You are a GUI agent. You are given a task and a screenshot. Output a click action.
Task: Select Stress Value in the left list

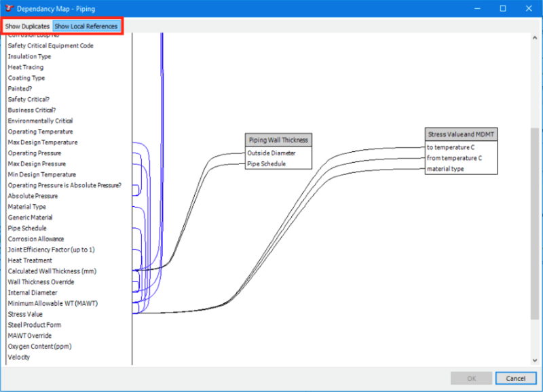[x=25, y=314]
